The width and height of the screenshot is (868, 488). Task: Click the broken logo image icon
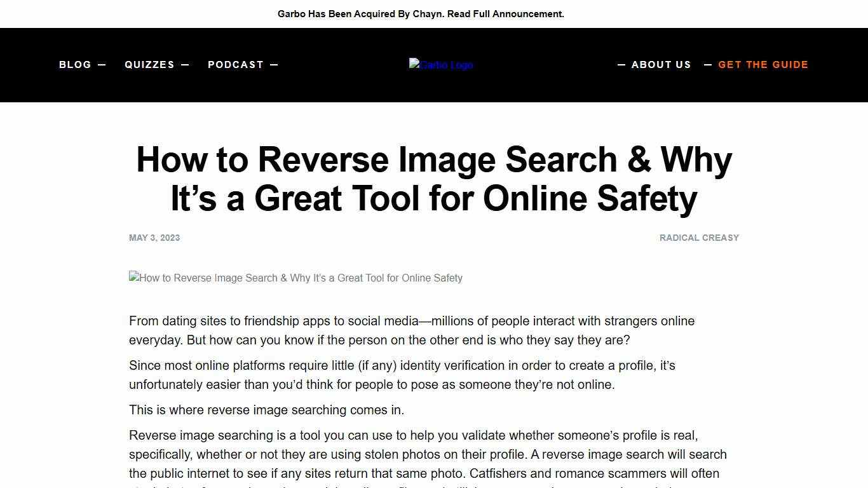[x=413, y=64]
